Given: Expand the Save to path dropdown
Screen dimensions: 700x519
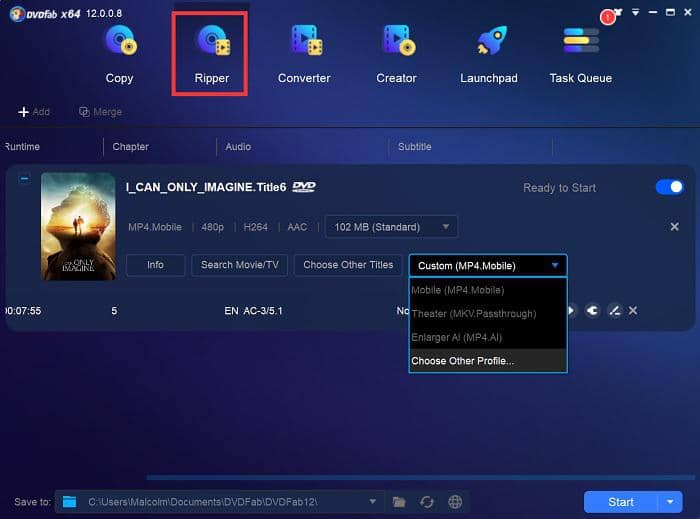Looking at the screenshot, I should 372,502.
